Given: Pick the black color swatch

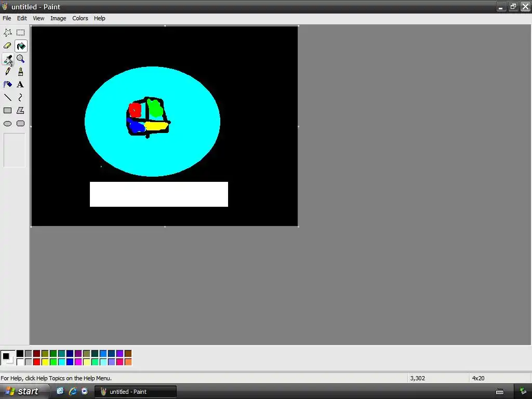Looking at the screenshot, I should [x=20, y=354].
